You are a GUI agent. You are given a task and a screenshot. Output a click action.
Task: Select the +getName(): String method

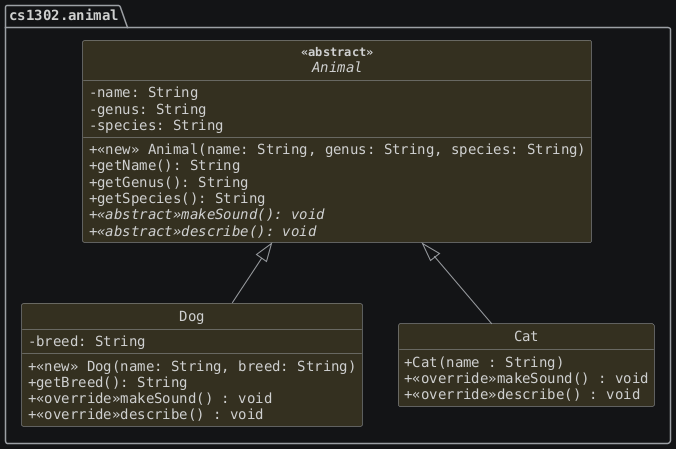(165, 166)
